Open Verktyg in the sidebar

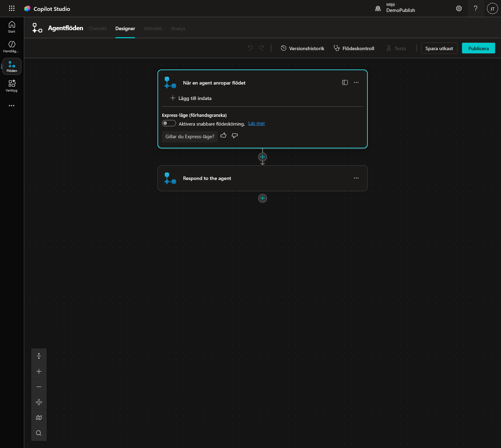pos(12,86)
